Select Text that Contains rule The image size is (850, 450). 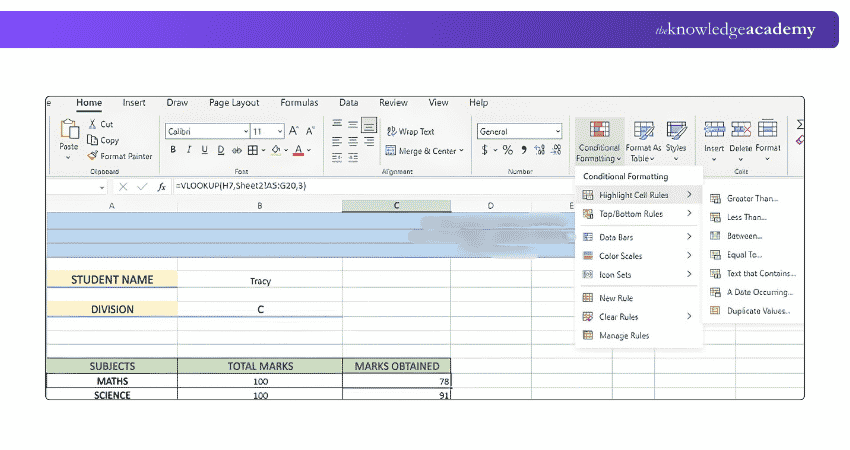coord(752,273)
